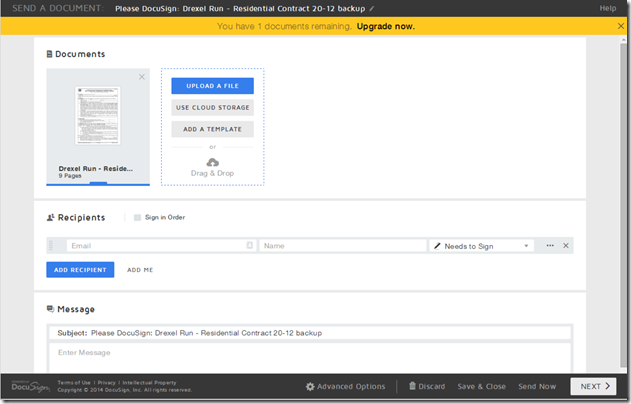The width and height of the screenshot is (631, 404).
Task: Open the Drexel Run document thumbnail
Action: click(98, 115)
